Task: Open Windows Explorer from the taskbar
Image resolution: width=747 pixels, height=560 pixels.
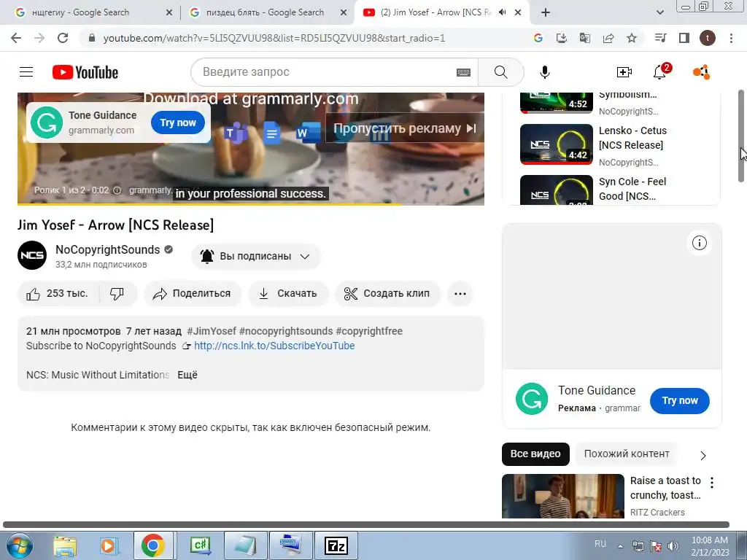Action: pos(65,545)
